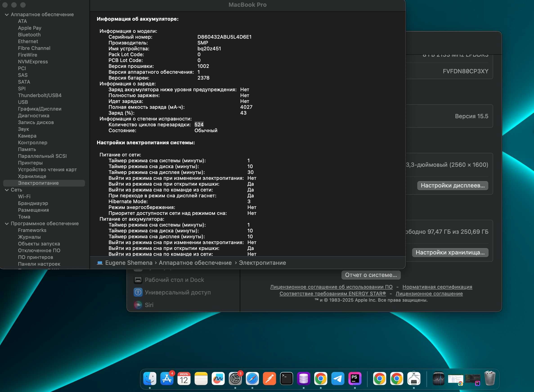
Task: Open the Calendar icon showing 12
Action: point(184,379)
